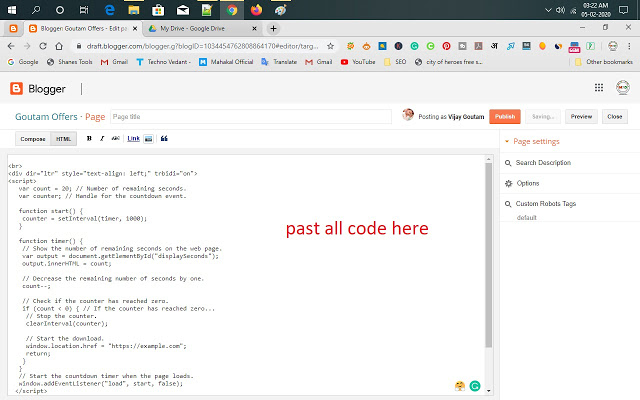640x400 pixels.
Task: Select the pinned Blogger tab
Action: tap(13, 29)
